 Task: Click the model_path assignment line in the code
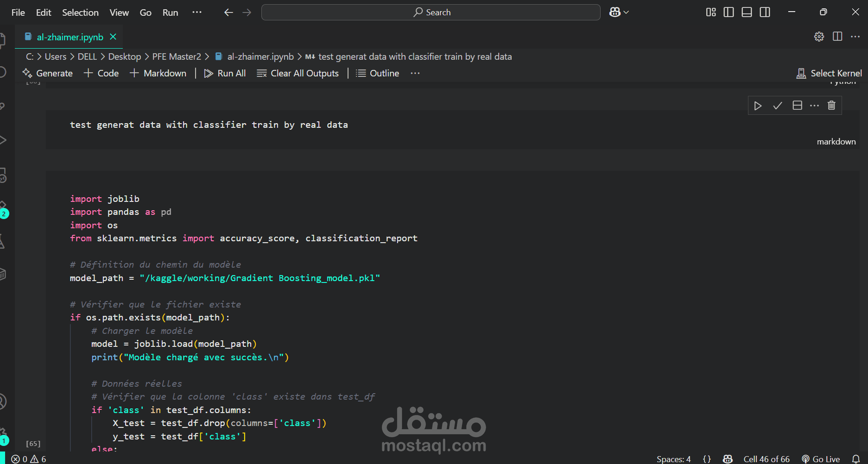[x=225, y=278]
